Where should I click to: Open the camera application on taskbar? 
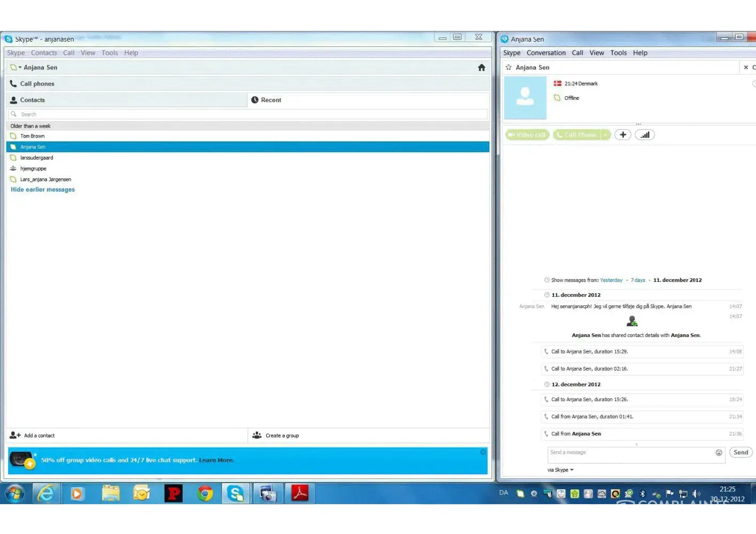tap(268, 493)
